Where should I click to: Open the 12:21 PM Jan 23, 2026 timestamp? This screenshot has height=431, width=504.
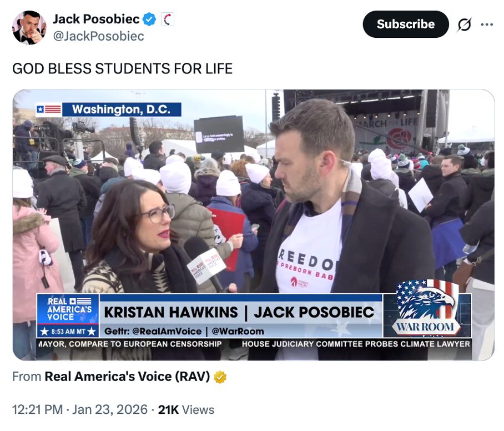[x=80, y=410]
